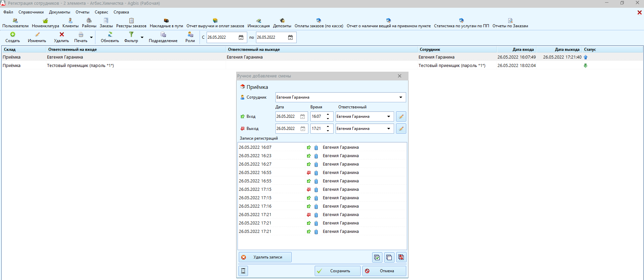
Task: Open Номенклатура from the toolbar
Action: [45, 23]
